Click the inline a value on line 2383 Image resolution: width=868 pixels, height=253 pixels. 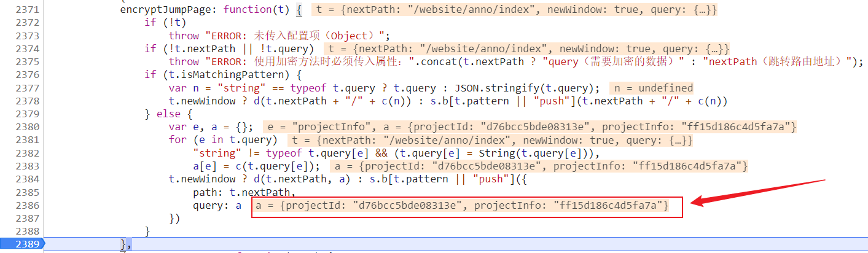539,166
